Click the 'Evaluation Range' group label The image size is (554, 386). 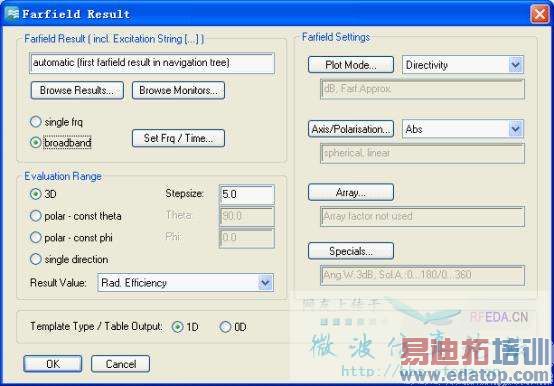click(63, 176)
